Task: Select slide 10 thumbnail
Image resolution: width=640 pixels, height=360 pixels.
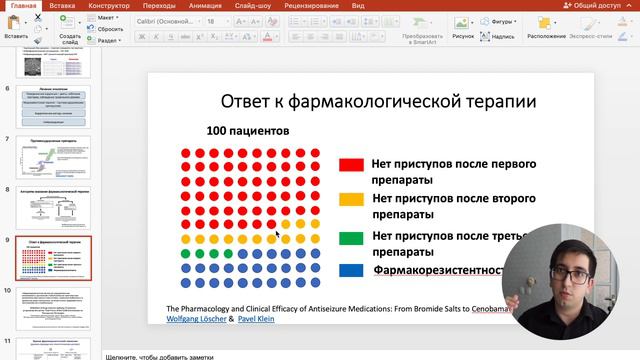Action: tap(53, 309)
